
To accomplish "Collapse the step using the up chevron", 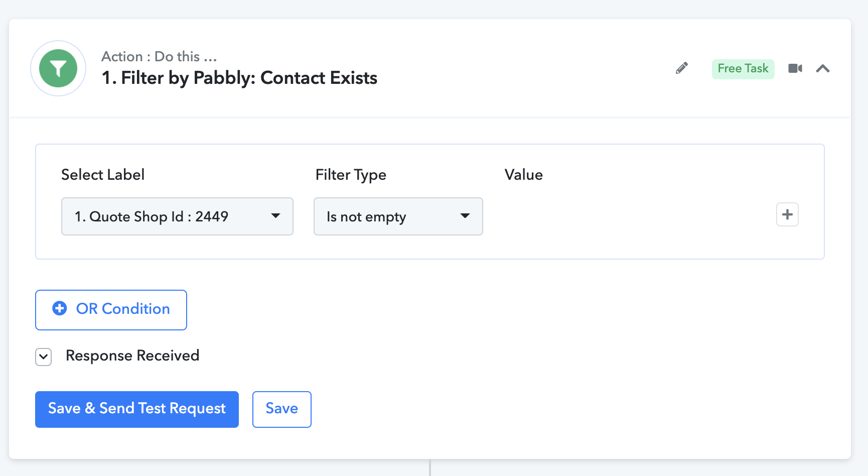I will [823, 68].
